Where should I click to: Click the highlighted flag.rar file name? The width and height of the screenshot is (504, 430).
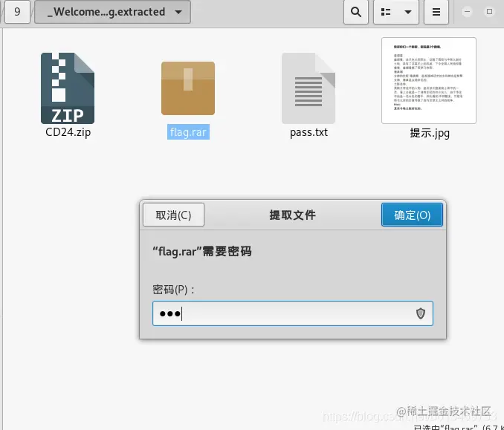(x=188, y=132)
